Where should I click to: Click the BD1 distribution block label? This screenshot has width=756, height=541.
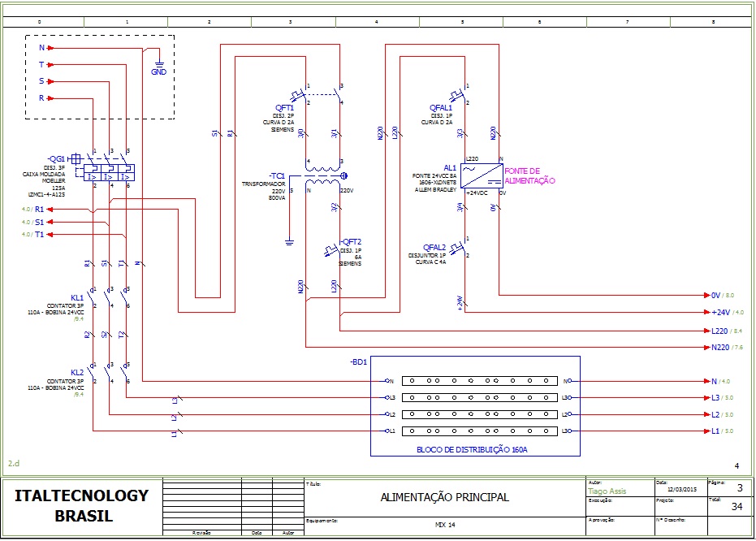click(359, 362)
